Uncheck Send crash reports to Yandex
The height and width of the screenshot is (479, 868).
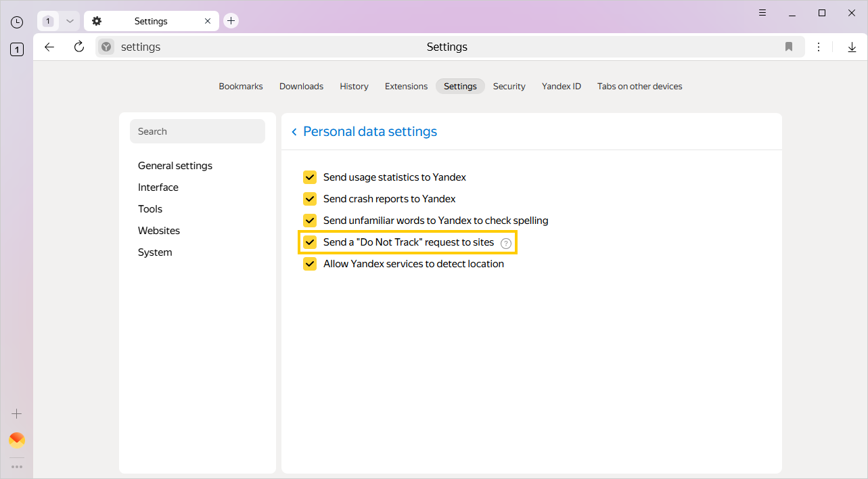pyautogui.click(x=310, y=199)
